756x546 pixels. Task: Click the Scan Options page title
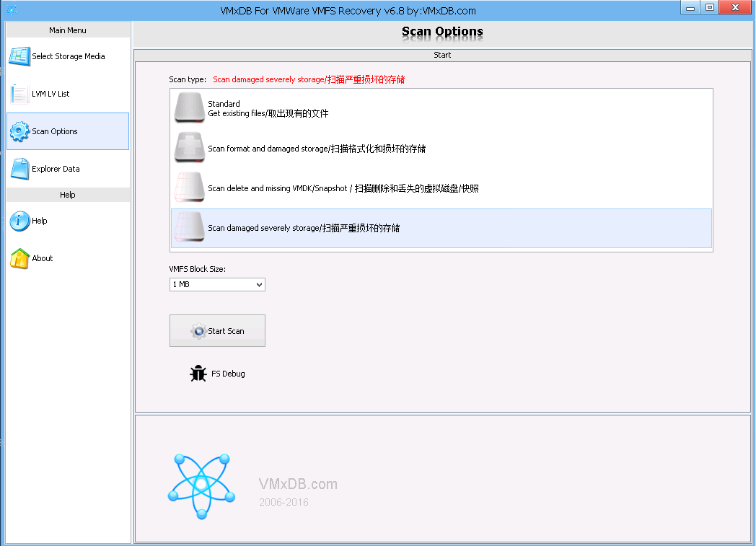pyautogui.click(x=442, y=32)
